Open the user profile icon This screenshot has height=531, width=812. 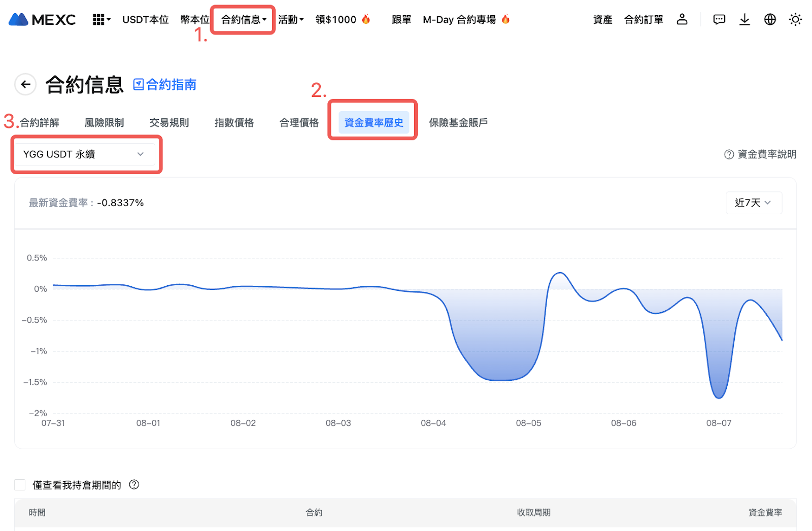(x=682, y=19)
